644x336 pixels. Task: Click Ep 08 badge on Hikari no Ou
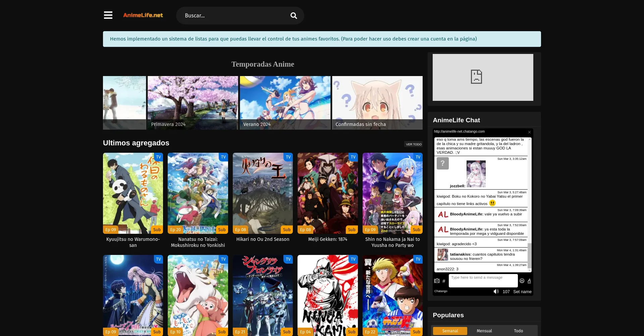[x=240, y=229]
